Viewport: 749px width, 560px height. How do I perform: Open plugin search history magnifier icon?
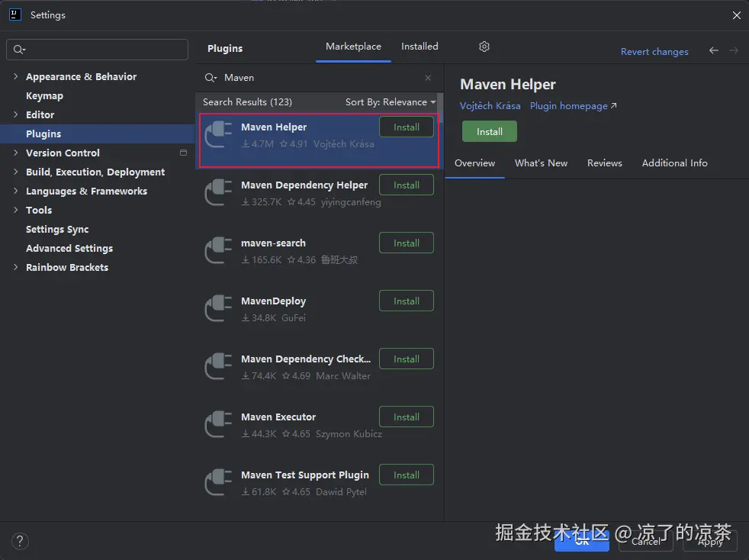[211, 77]
